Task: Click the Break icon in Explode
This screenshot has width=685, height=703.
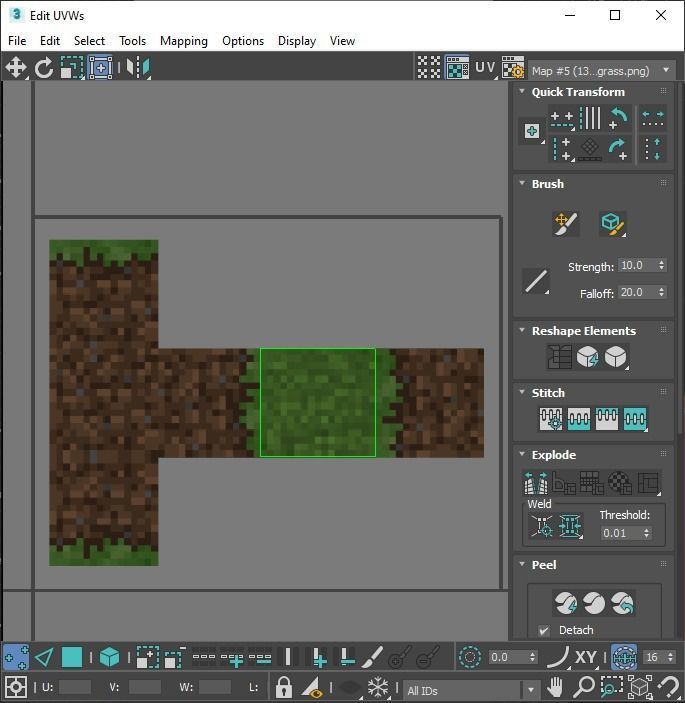Action: (536, 483)
